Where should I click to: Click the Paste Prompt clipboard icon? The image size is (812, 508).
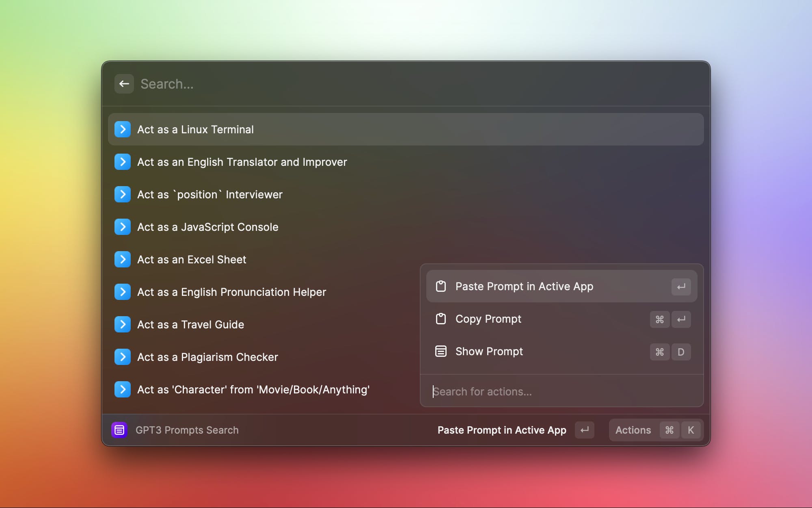point(441,286)
